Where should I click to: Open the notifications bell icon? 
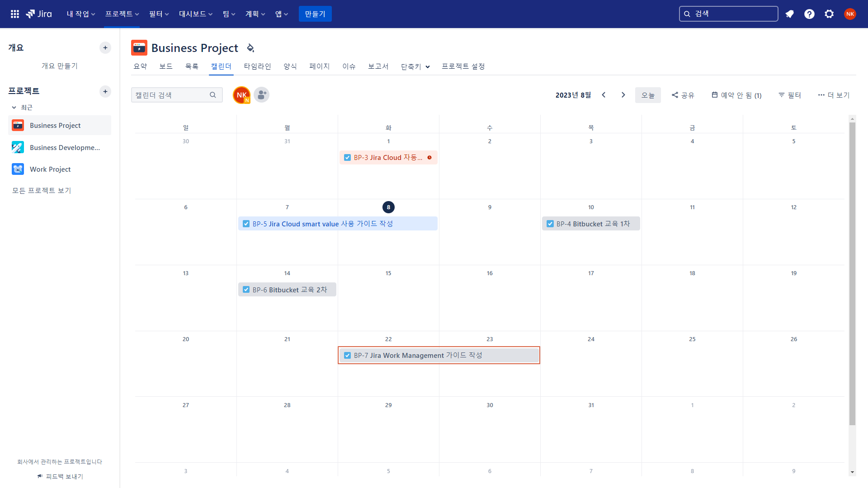click(x=789, y=14)
